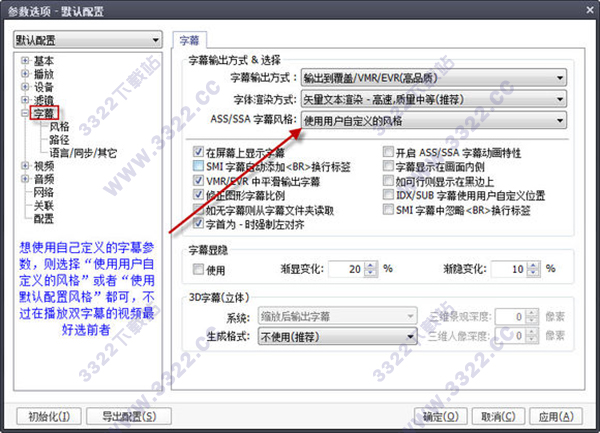
Task: Expand the 基本 tree node
Action: [x=25, y=60]
